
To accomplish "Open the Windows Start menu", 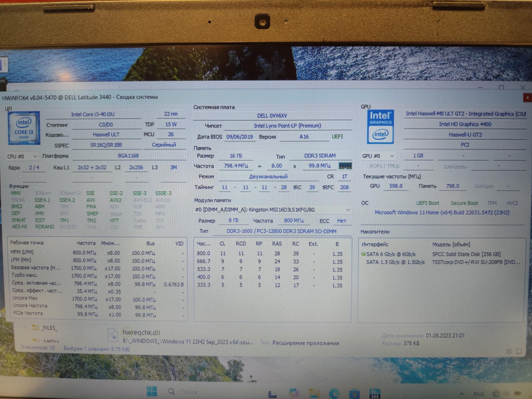I will pos(152,391).
